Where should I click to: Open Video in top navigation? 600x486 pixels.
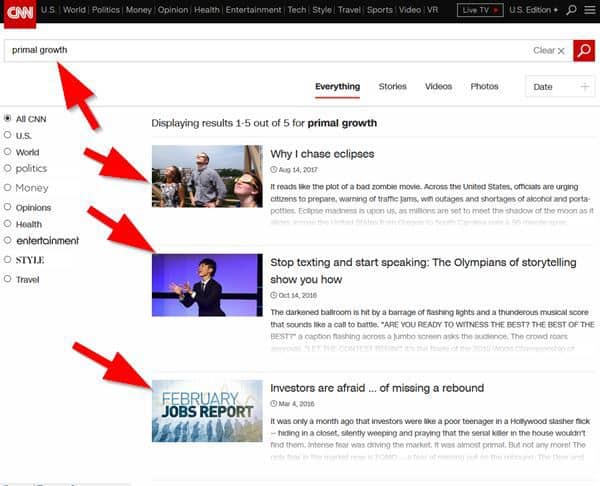click(x=410, y=10)
